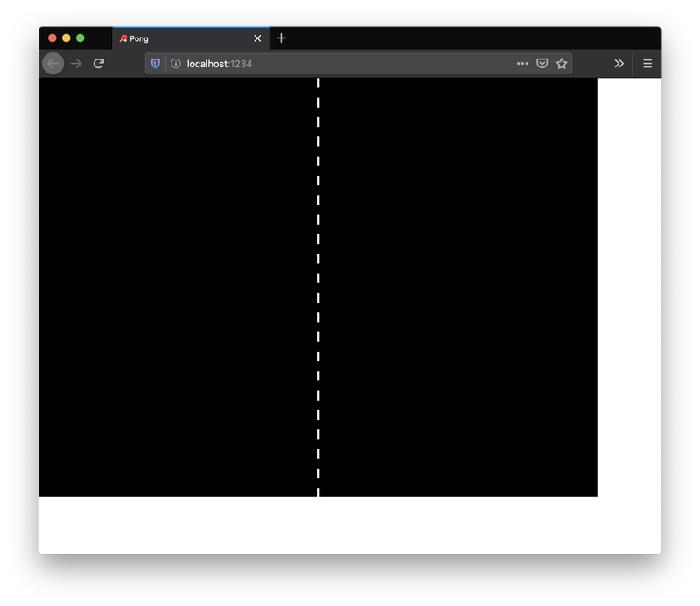
Task: Click the localhost:1234 address bar
Action: (x=350, y=64)
